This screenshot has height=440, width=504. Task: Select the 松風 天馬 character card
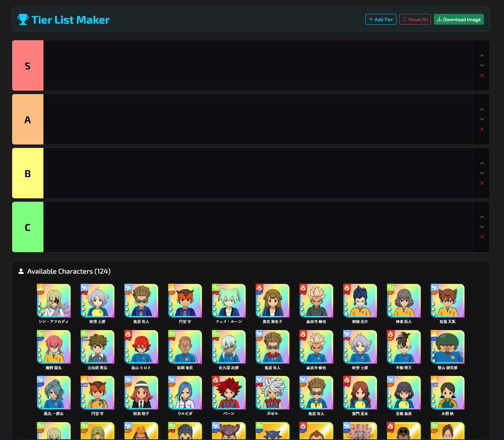pyautogui.click(x=447, y=304)
